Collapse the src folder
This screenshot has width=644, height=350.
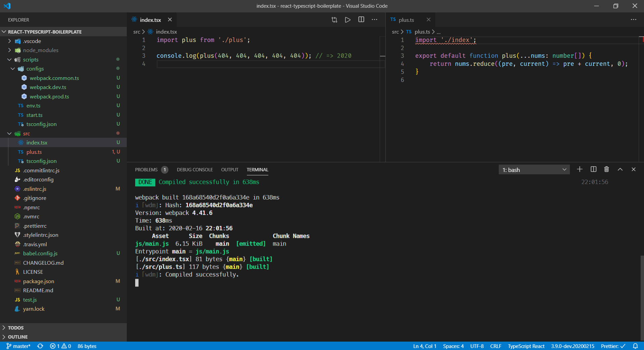63,133
